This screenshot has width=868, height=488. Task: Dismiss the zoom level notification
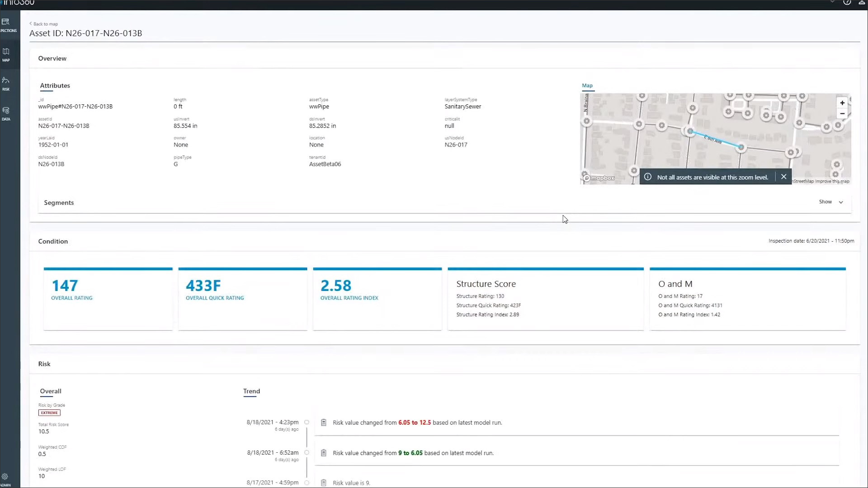pos(783,177)
